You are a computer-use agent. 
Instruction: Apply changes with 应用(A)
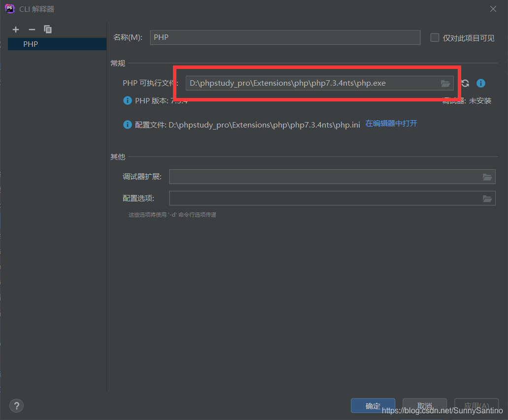click(476, 406)
